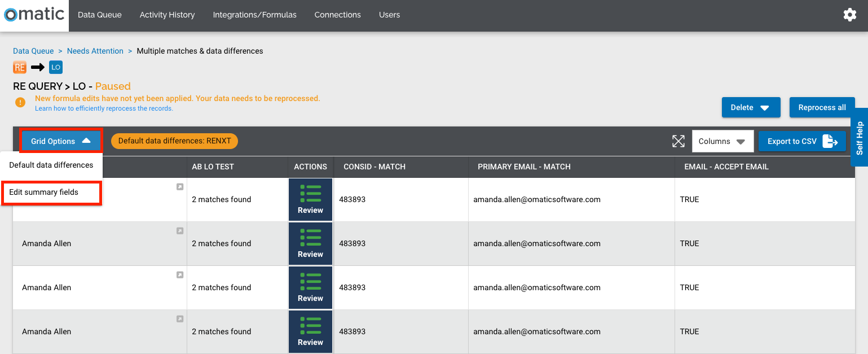Collapse the Grid Options dropdown

click(x=61, y=141)
